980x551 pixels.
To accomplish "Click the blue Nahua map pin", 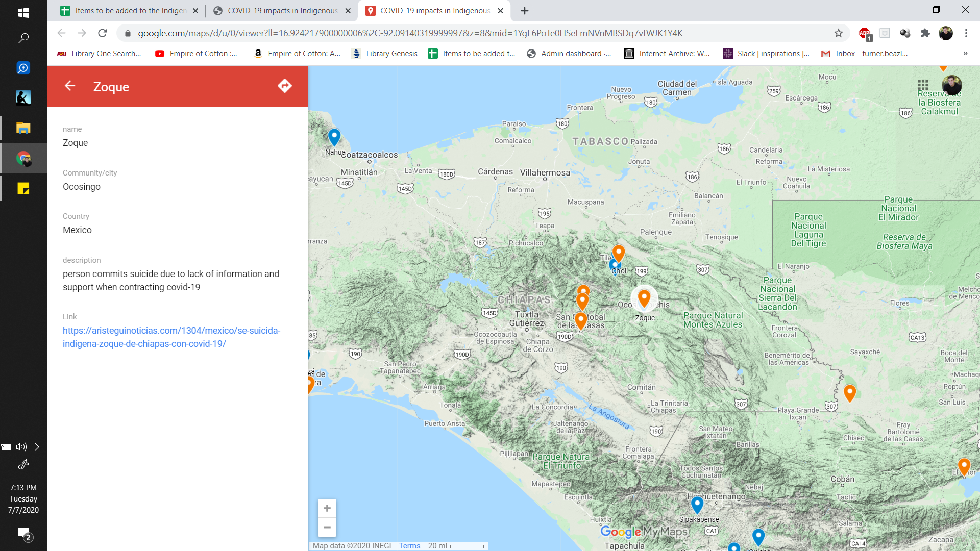I will [x=334, y=136].
